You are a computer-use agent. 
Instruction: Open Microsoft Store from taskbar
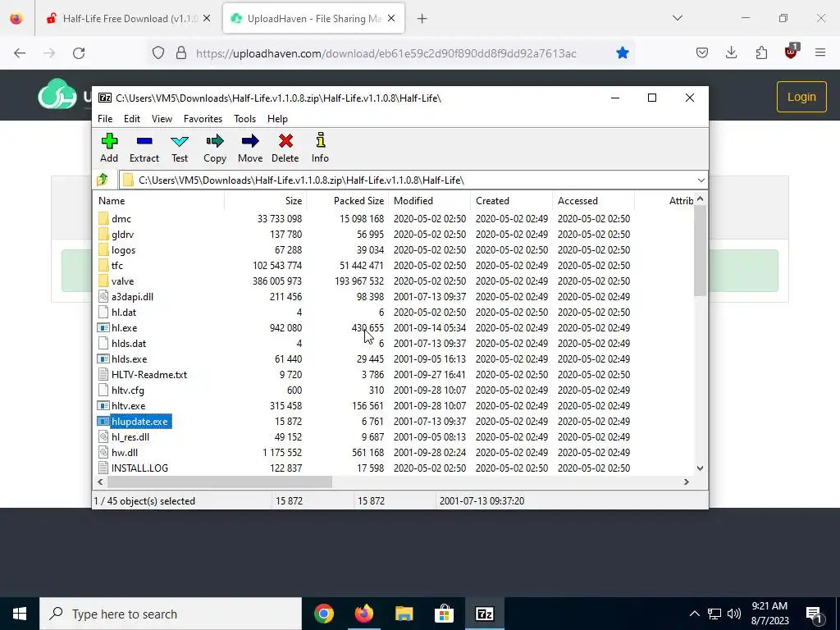[444, 614]
